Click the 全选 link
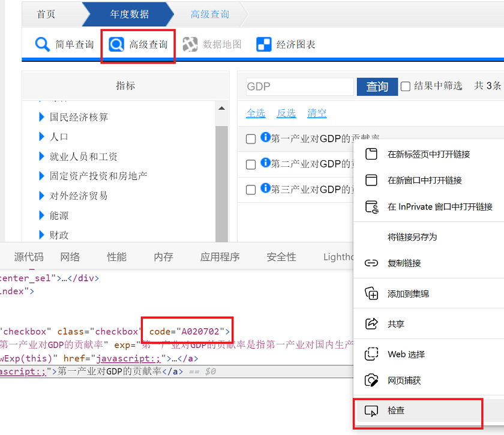This screenshot has width=504, height=435. (256, 113)
